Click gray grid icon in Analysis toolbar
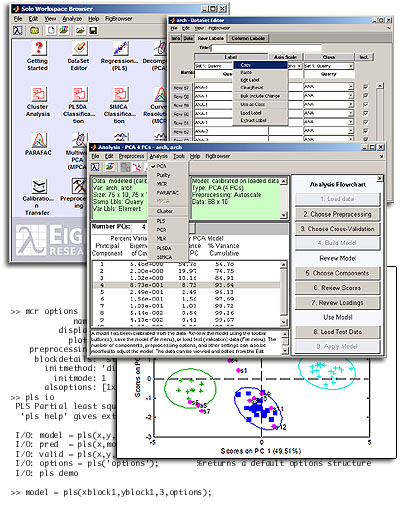Screen dimensions: 405x507 pos(126,167)
